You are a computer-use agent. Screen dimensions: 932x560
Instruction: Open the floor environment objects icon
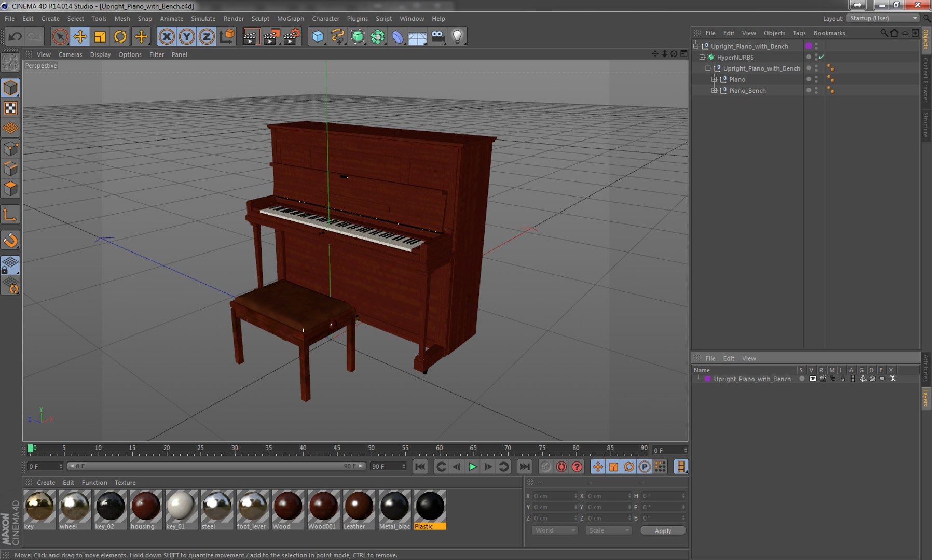coord(417,36)
